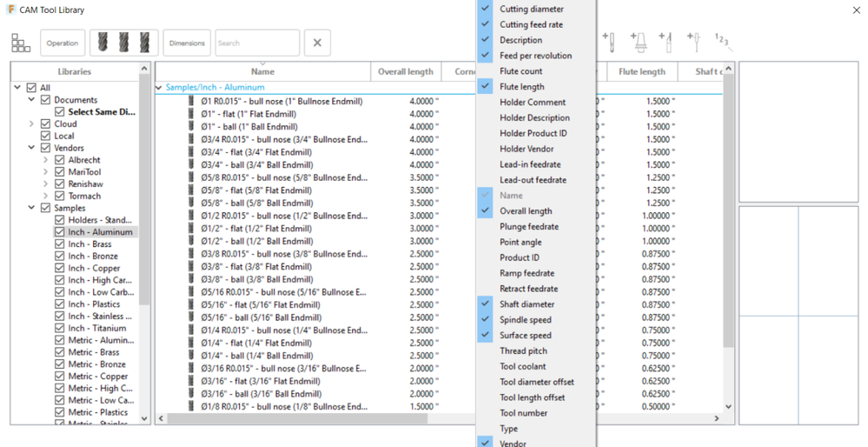Add a new tool holder
This screenshot has height=447, width=868.
(x=639, y=42)
